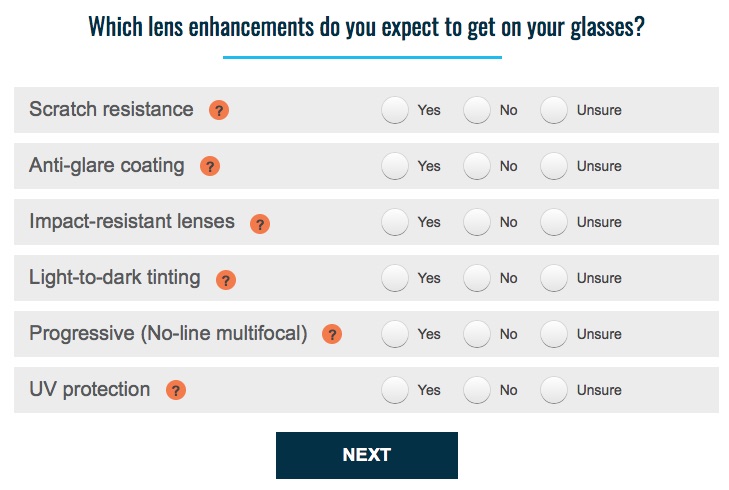Viewport: 729px width, 490px height.
Task: Mark Unsure for Impact-resistant lenses
Action: coord(554,222)
